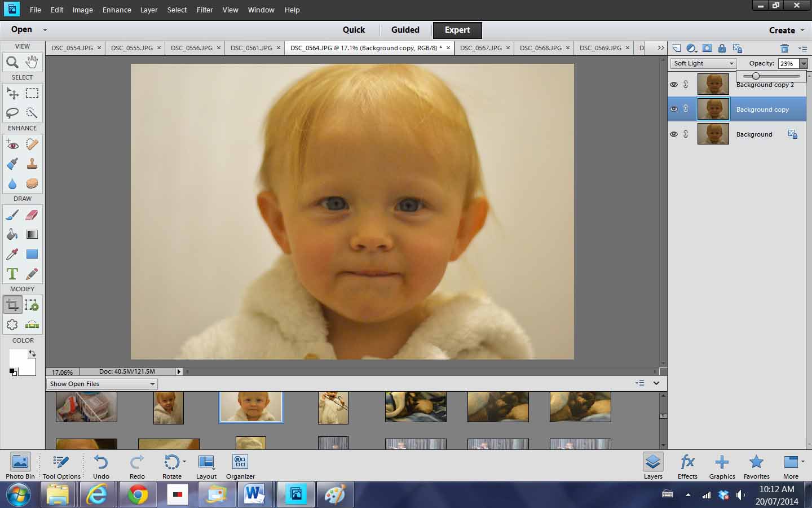The height and width of the screenshot is (508, 812).
Task: Select the Zoom tool
Action: (x=12, y=62)
